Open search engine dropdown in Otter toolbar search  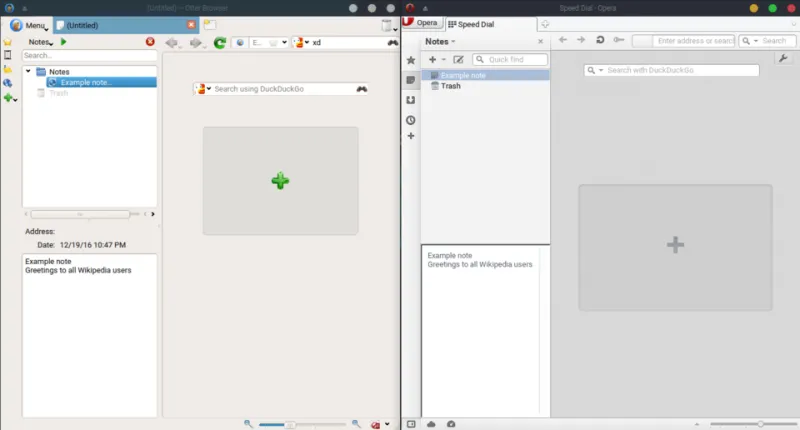[302, 43]
